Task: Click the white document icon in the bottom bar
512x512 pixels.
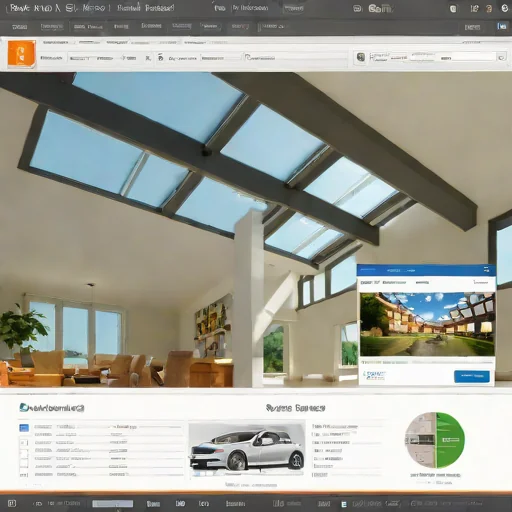Action: [x=344, y=504]
